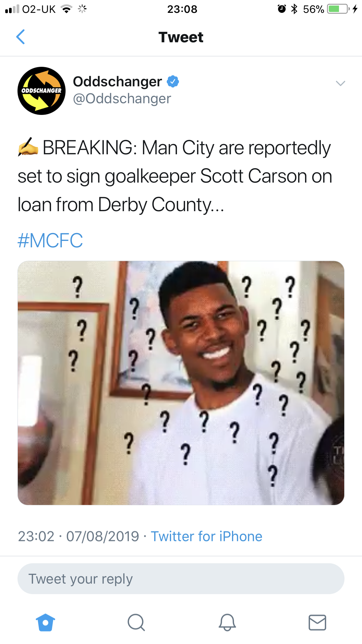Open the Oddschanger display name
This screenshot has height=644, width=362.
click(117, 81)
